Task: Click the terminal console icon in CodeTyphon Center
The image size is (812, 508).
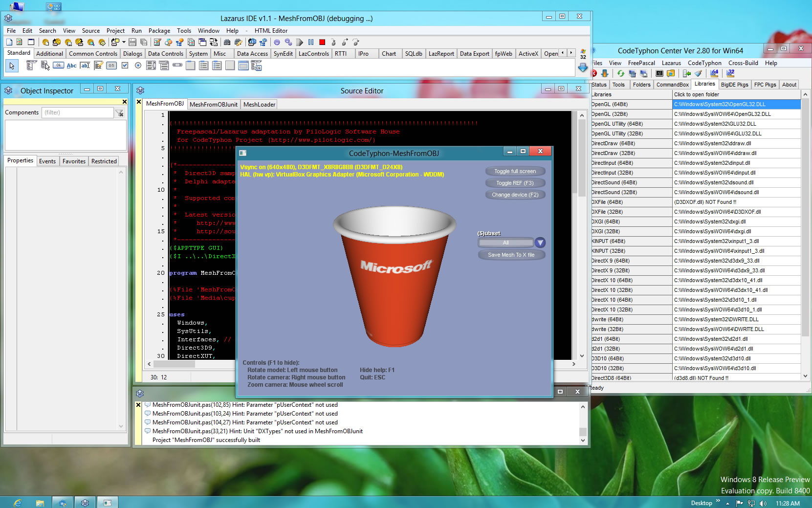Action: [659, 73]
